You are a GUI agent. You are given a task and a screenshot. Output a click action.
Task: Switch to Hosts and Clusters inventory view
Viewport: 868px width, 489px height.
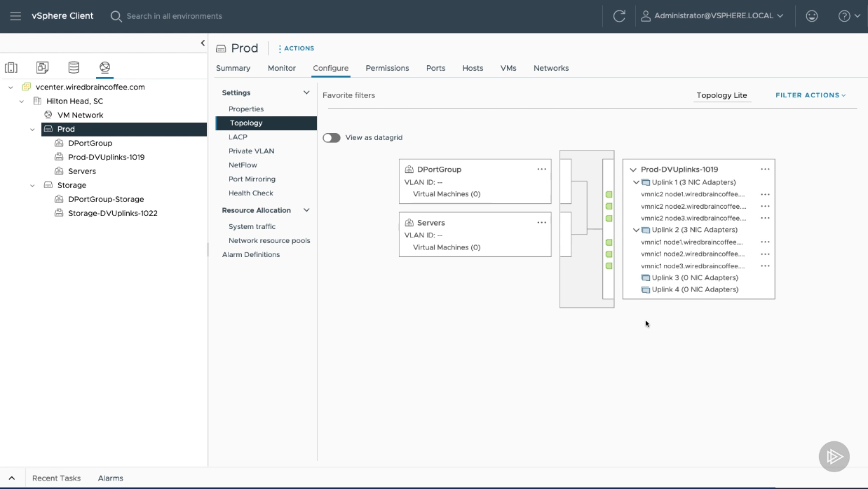11,67
